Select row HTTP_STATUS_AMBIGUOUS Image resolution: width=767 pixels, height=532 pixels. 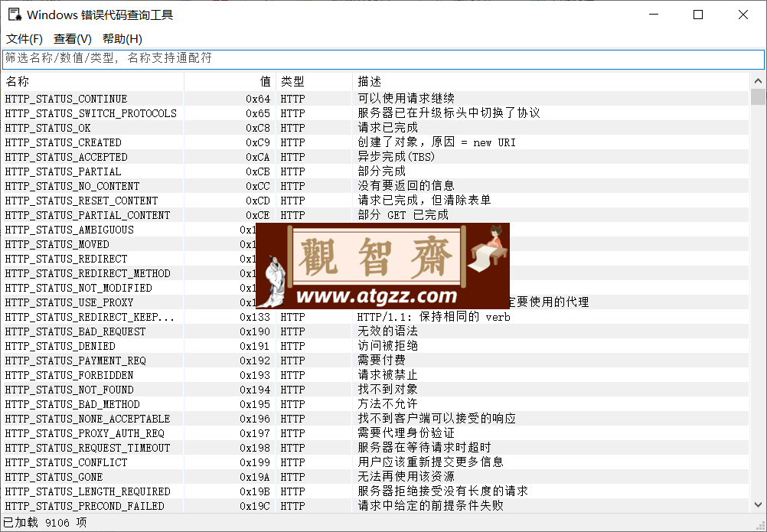pyautogui.click(x=376, y=230)
